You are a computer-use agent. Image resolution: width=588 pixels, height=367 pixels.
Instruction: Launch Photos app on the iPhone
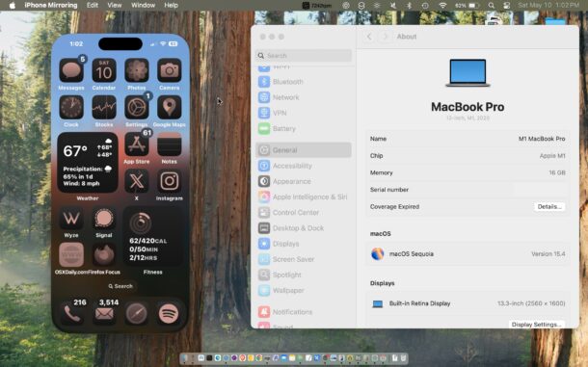(137, 70)
